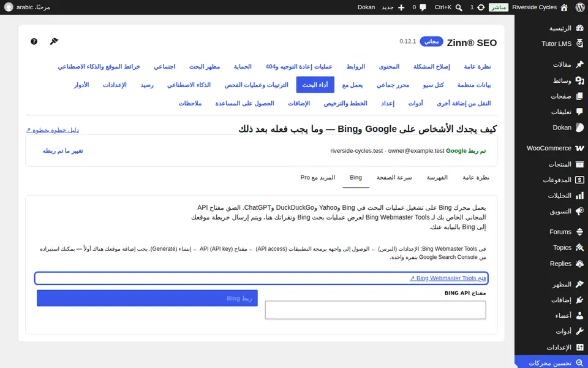This screenshot has height=368, width=588.
Task: Open Comments تعليقات sidebar icon
Action: click(x=580, y=112)
